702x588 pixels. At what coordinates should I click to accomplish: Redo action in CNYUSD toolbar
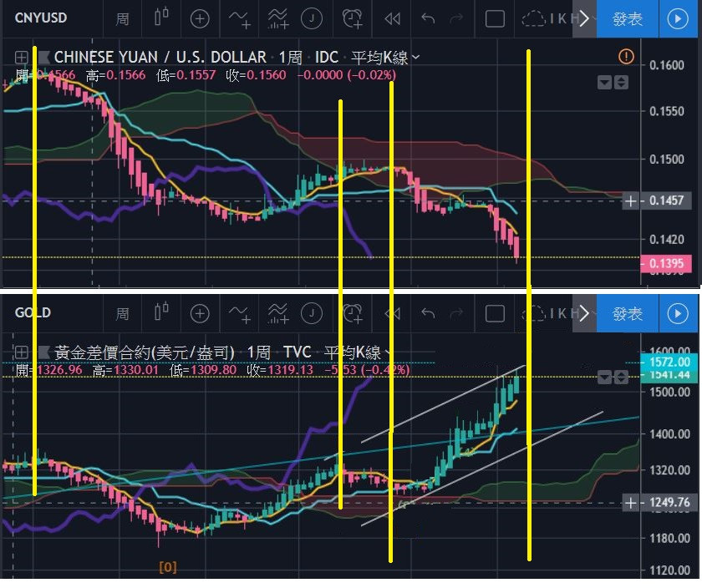click(x=456, y=19)
